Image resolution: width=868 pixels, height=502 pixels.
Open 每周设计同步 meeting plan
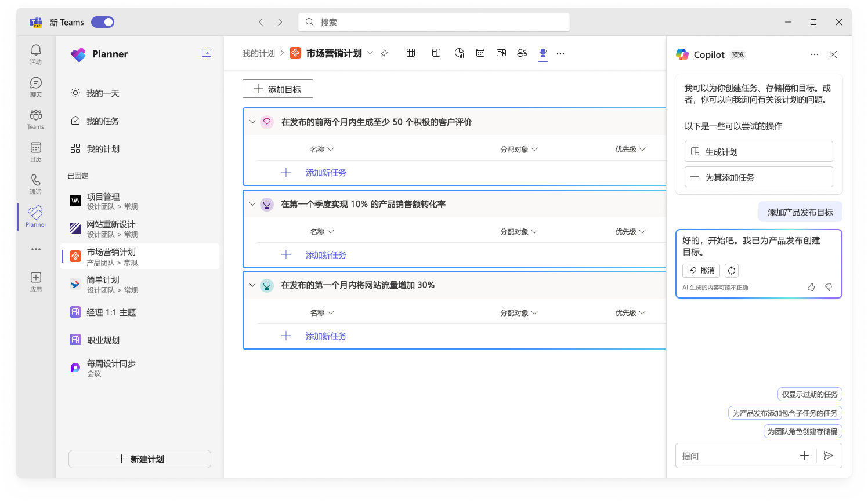pos(140,368)
